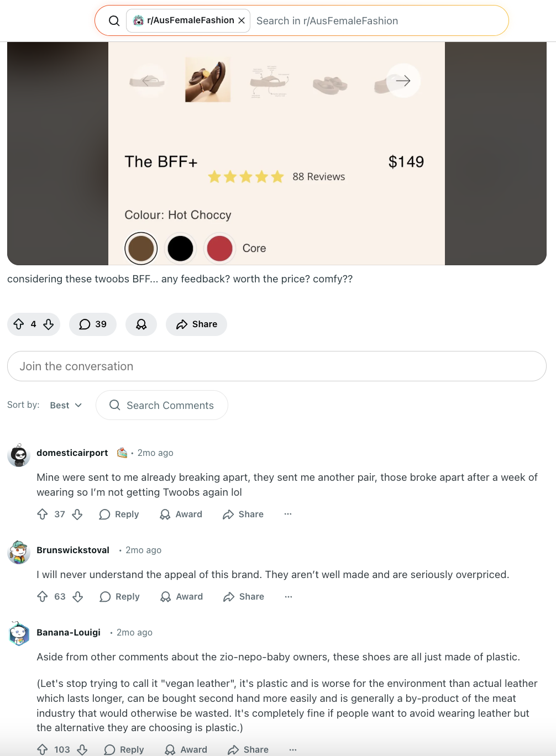Screen dimensions: 556x756
Task: Open domesticairport's profile
Action: [72, 453]
